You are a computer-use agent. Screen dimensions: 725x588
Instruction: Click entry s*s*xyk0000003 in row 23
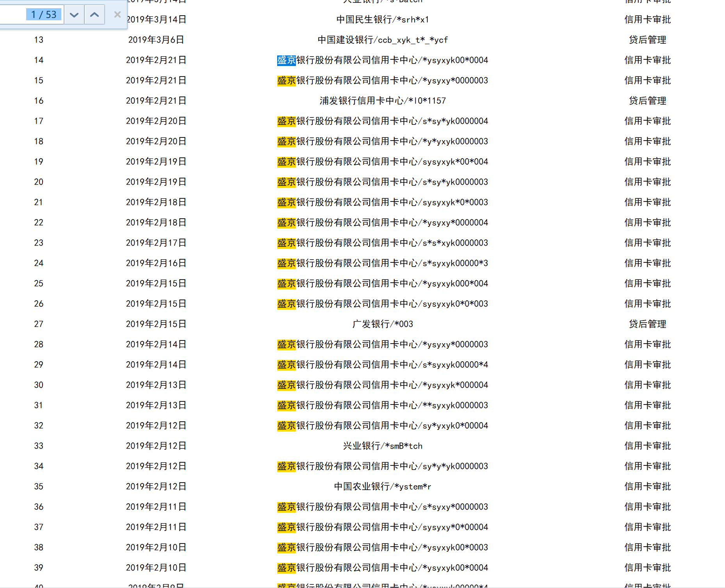pyautogui.click(x=383, y=243)
